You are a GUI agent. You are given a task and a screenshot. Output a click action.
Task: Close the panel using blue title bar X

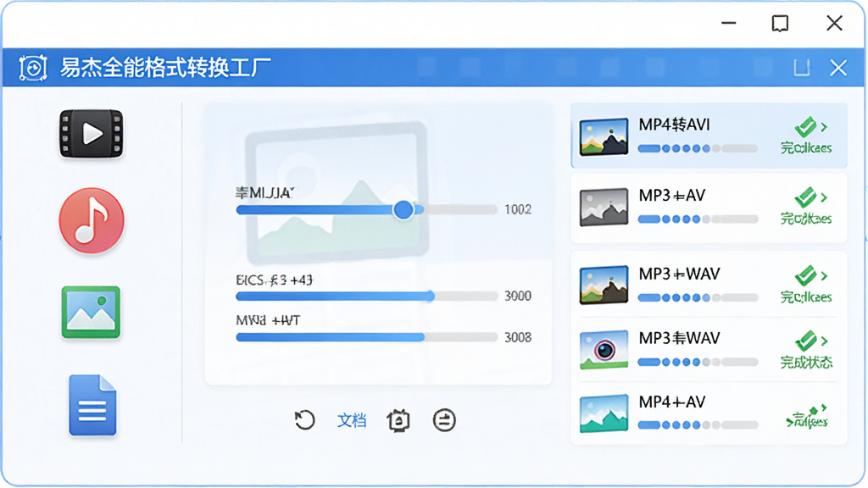838,68
